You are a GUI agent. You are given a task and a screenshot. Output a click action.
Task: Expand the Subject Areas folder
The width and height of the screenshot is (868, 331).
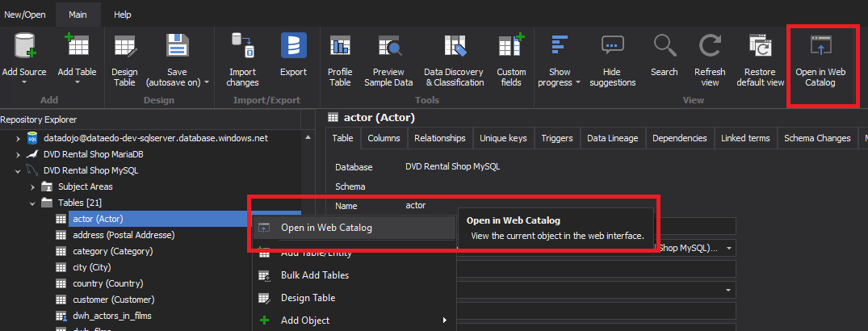32,186
